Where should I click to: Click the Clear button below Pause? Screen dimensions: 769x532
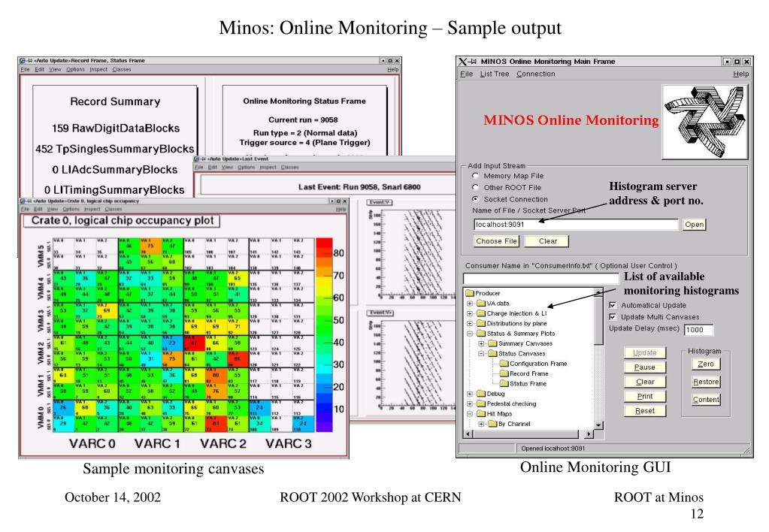click(644, 382)
